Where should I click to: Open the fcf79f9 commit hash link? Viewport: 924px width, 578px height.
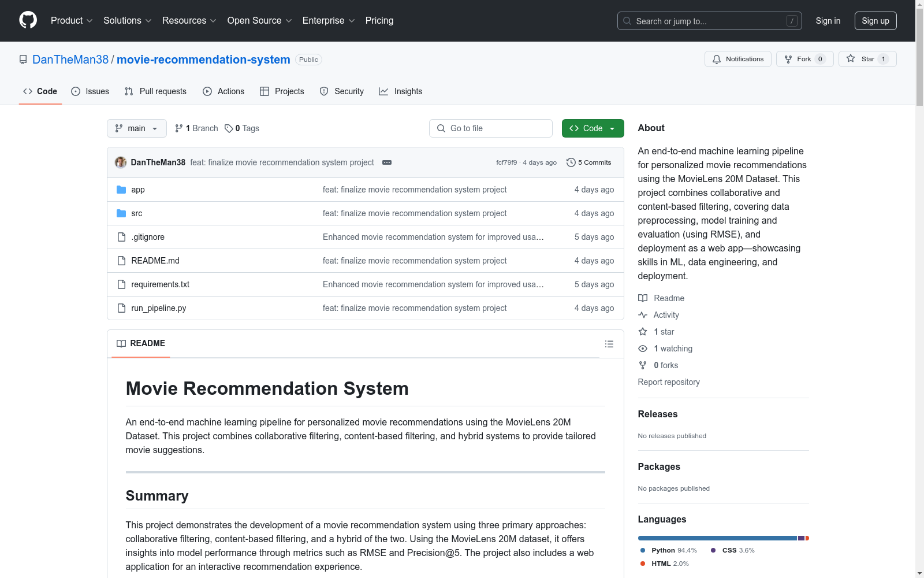pyautogui.click(x=506, y=162)
